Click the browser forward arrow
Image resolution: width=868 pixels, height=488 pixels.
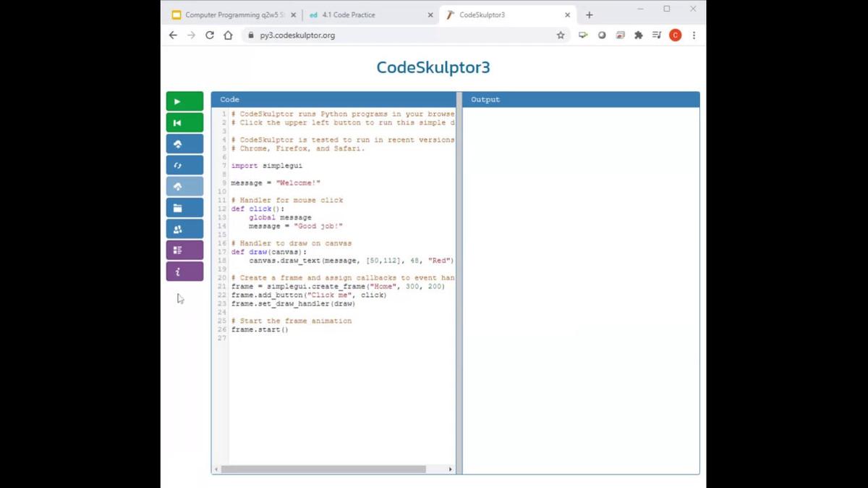(x=191, y=35)
